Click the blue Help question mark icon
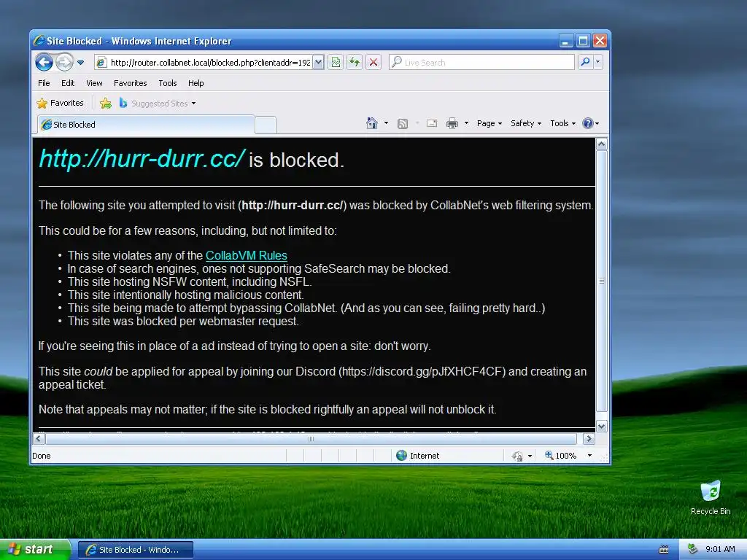Screen dimensions: 747x560 [588, 123]
